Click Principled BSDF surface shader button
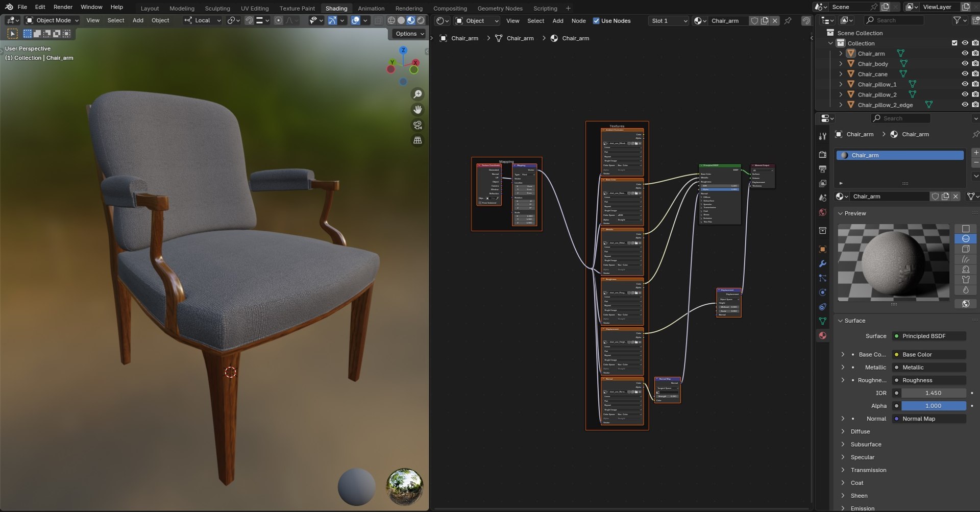 tap(928, 336)
